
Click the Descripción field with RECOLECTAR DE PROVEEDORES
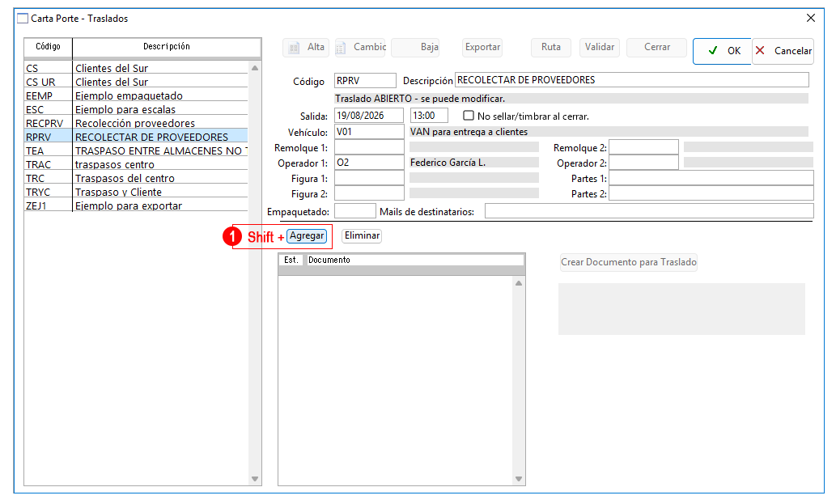point(632,80)
